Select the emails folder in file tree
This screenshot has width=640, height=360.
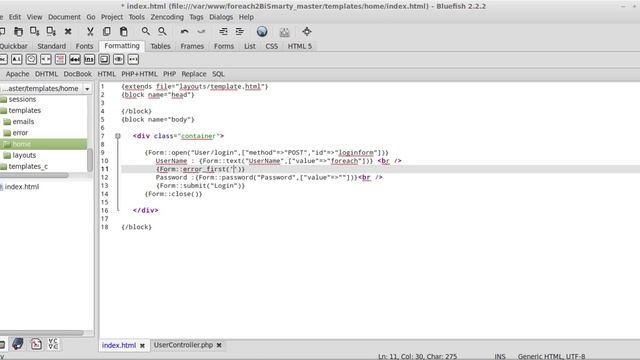click(23, 122)
